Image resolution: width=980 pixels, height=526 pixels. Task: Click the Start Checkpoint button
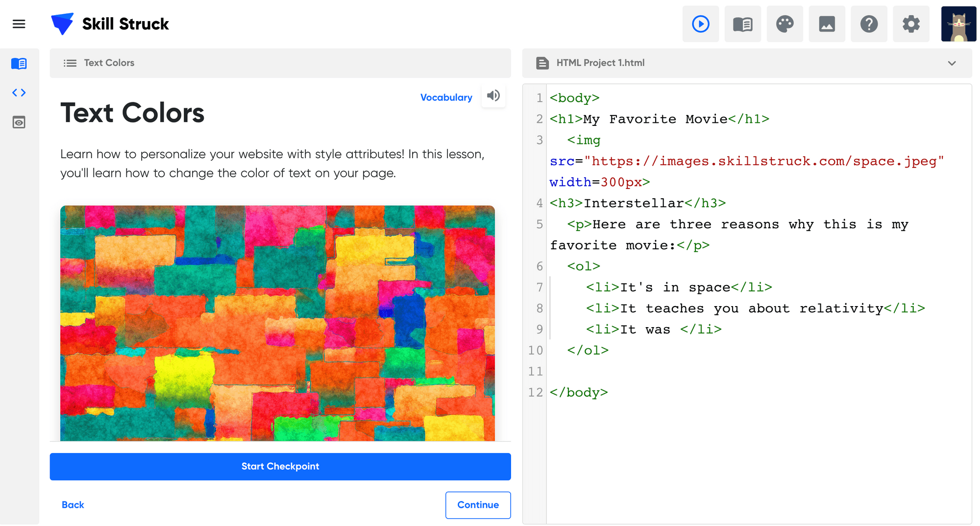(x=280, y=466)
